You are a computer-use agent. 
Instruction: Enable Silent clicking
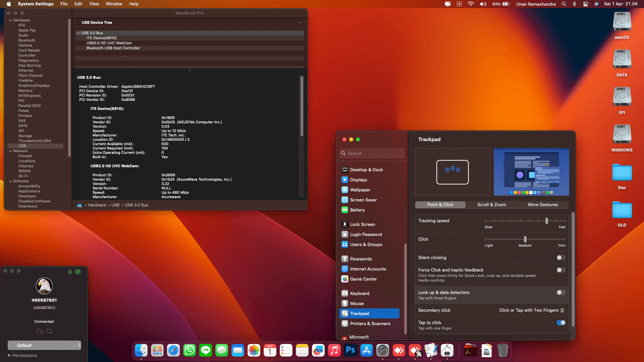560,257
